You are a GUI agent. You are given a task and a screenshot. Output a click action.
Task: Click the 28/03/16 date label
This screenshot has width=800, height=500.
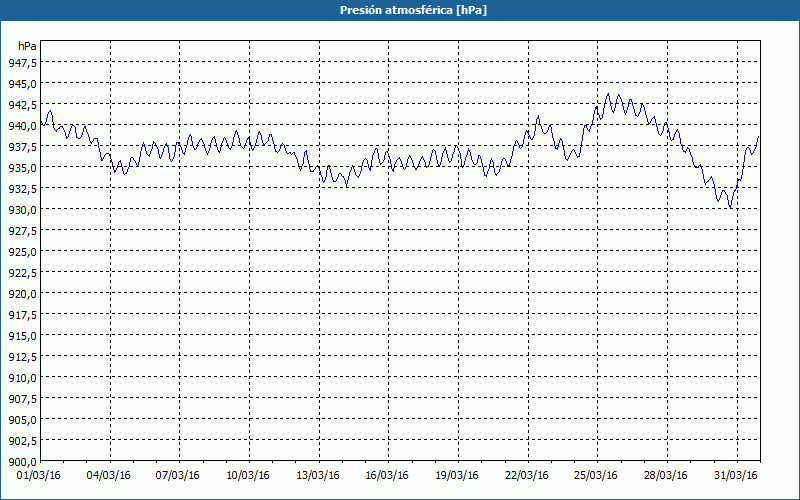[666, 476]
